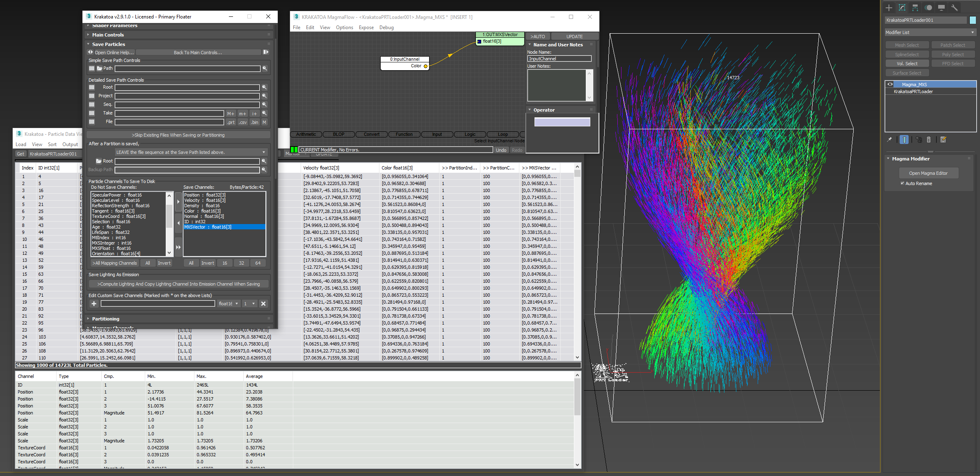Viewport: 980px width, 476px height.
Task: Toggle >AUTO update in MagmaFlow
Action: tap(537, 37)
